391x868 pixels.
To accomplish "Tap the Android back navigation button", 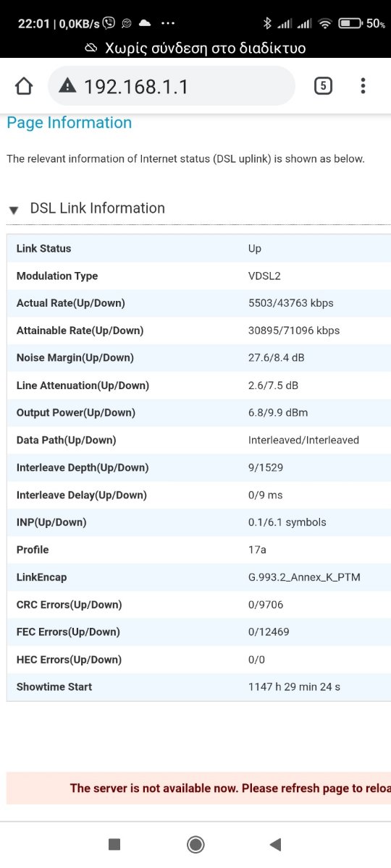I will pyautogui.click(x=274, y=843).
